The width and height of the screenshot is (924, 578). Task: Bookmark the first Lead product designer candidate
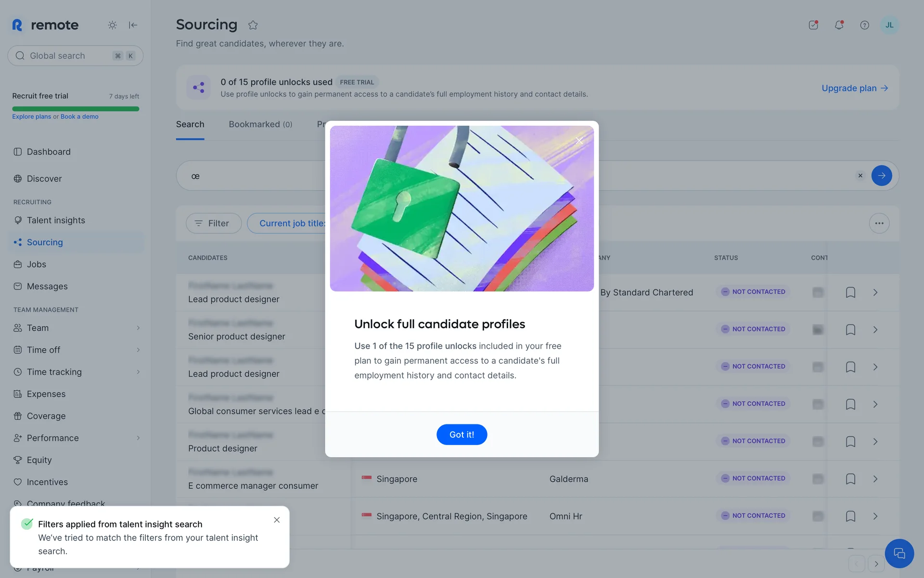(850, 292)
